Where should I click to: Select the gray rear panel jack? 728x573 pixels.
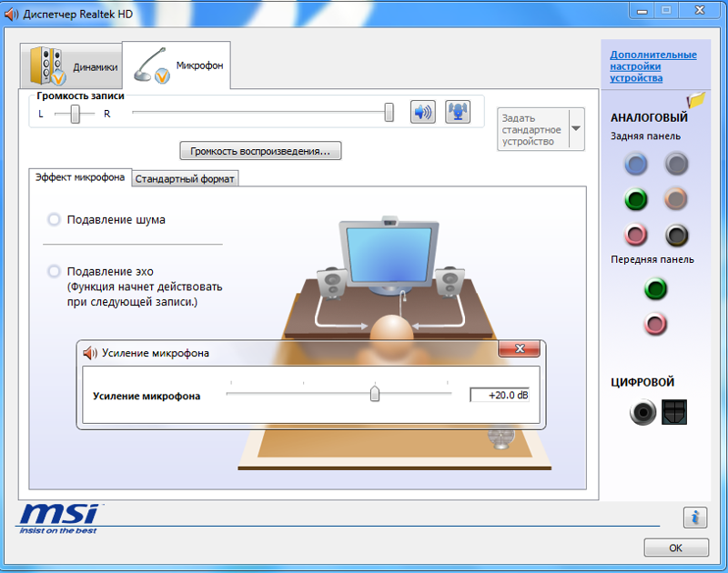tap(676, 164)
